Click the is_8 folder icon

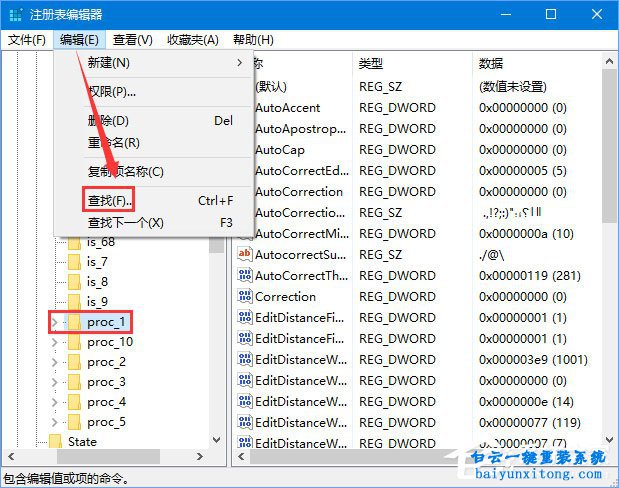coord(75,282)
